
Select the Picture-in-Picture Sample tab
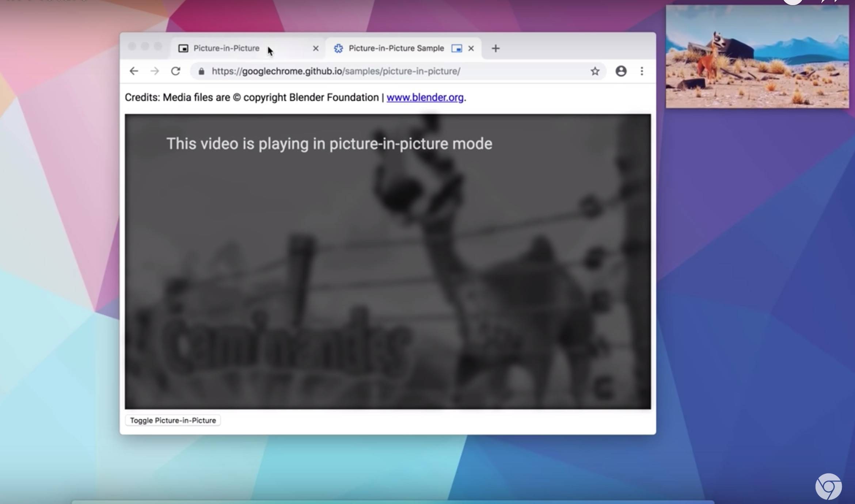pyautogui.click(x=396, y=48)
